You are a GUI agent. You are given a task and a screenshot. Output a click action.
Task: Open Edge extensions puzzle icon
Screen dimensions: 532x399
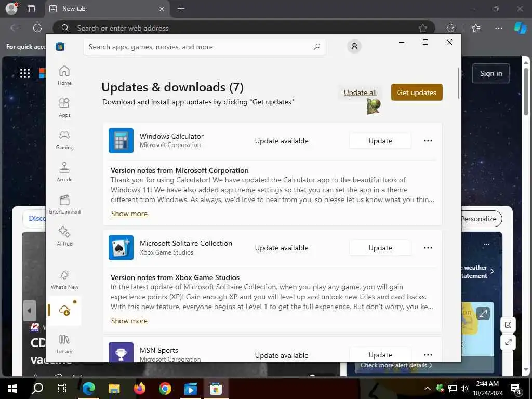pyautogui.click(x=450, y=28)
